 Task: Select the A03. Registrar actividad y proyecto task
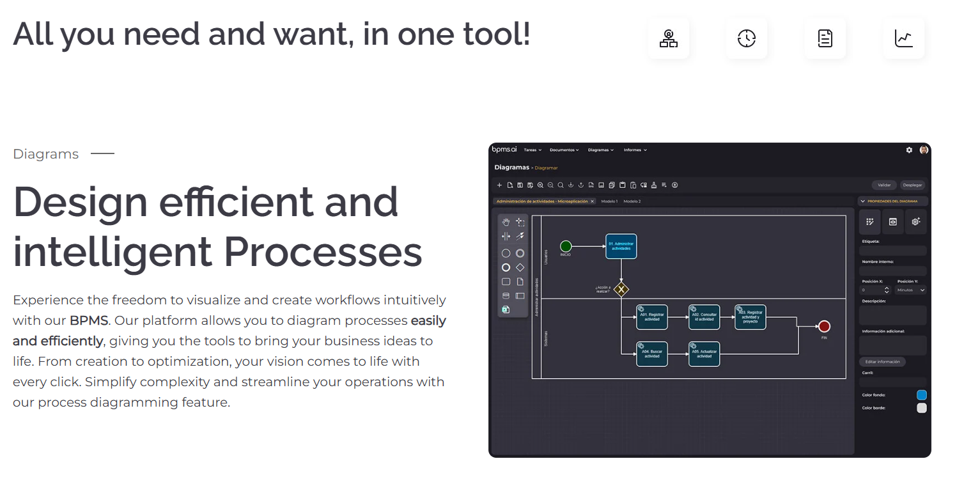pos(751,317)
